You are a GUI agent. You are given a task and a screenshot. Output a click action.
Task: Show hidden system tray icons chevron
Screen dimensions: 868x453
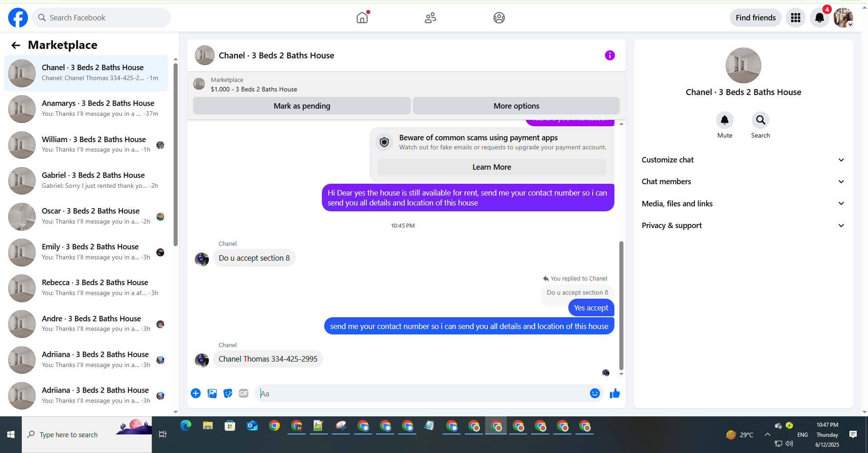[x=767, y=434]
